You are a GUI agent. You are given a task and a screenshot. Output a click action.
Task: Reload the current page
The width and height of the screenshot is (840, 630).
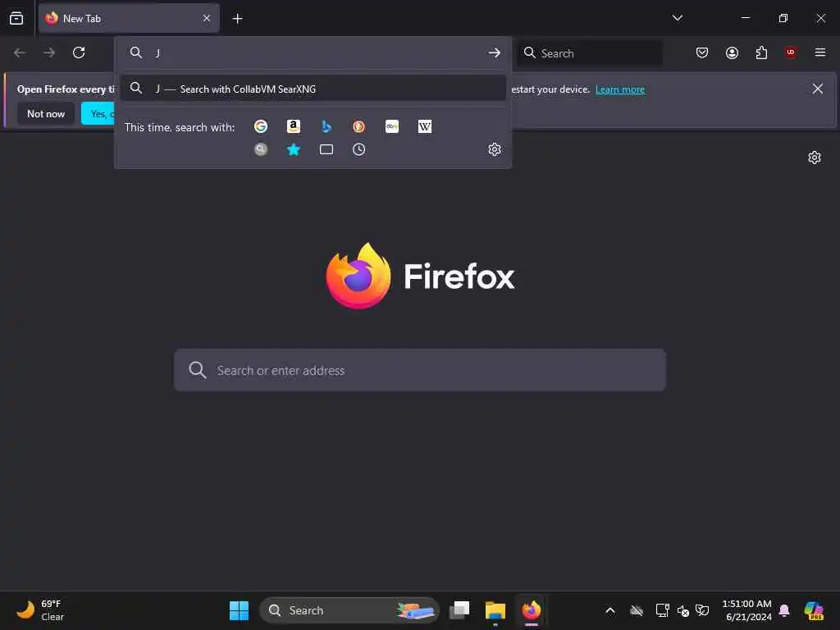pos(79,52)
